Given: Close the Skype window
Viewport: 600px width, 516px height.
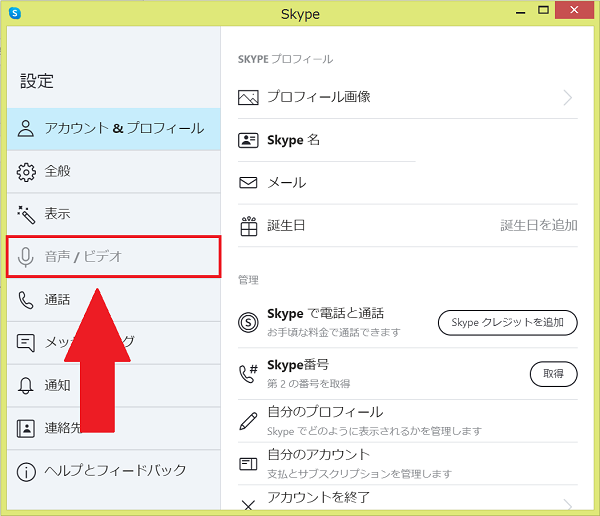Looking at the screenshot, I should [574, 10].
